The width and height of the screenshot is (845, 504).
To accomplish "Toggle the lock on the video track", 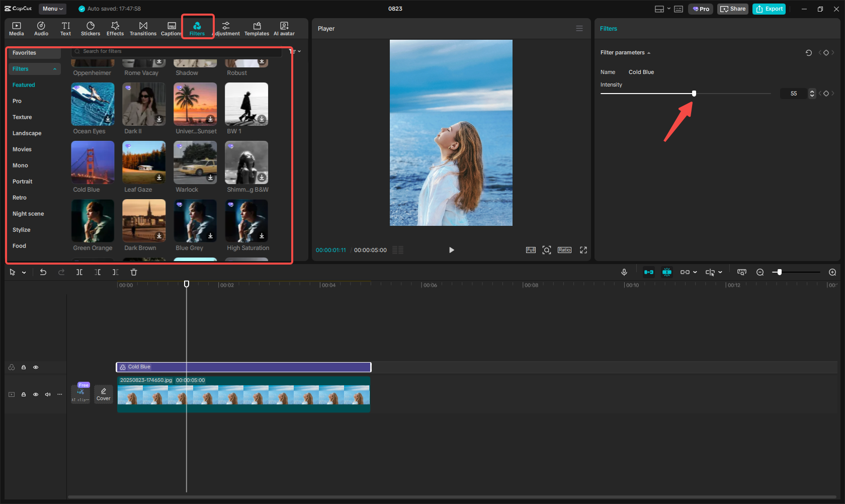I will (23, 394).
